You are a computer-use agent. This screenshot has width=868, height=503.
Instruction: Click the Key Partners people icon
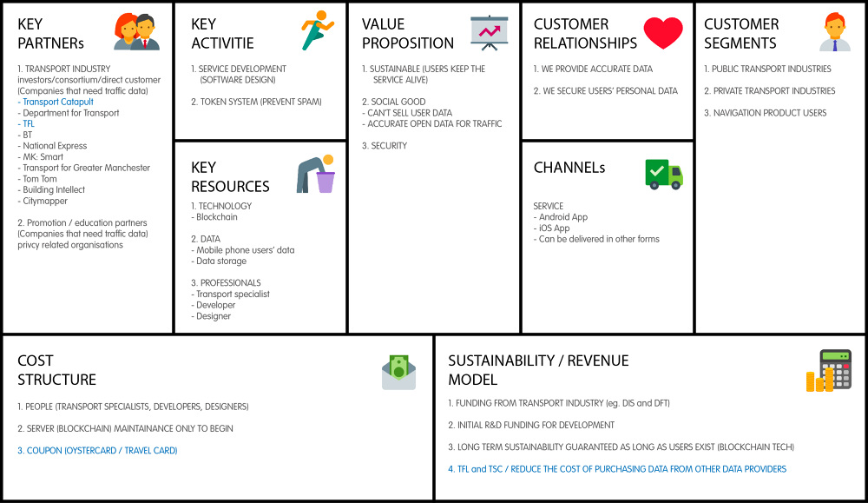click(137, 31)
